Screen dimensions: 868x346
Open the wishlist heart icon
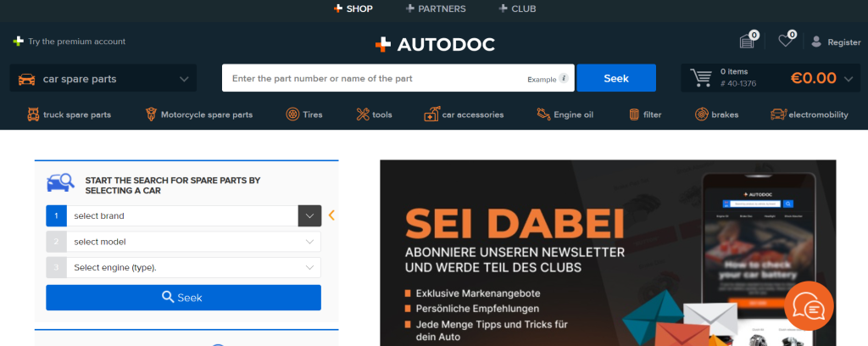point(786,41)
